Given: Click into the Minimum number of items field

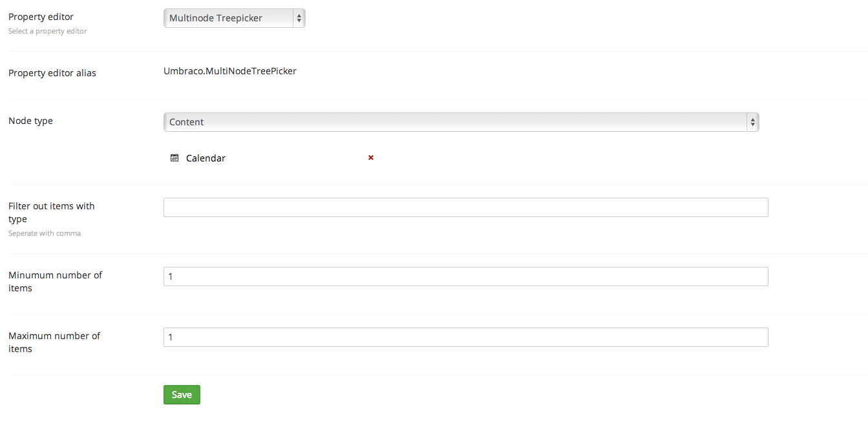Looking at the screenshot, I should (465, 276).
